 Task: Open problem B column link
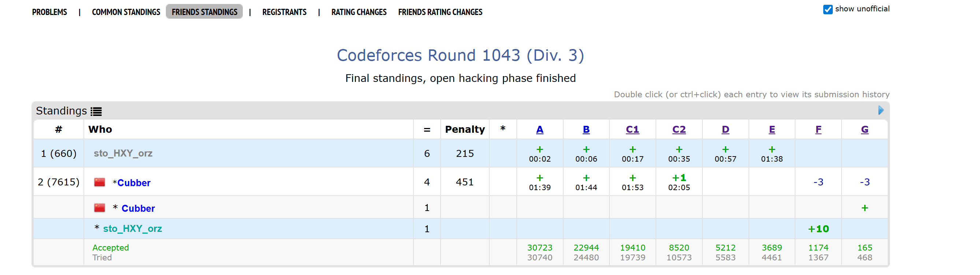(586, 129)
